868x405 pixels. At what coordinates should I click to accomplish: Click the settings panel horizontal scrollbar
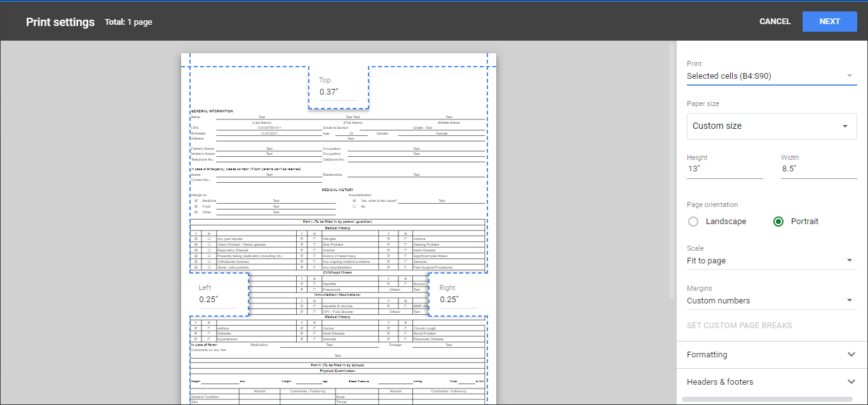768,399
